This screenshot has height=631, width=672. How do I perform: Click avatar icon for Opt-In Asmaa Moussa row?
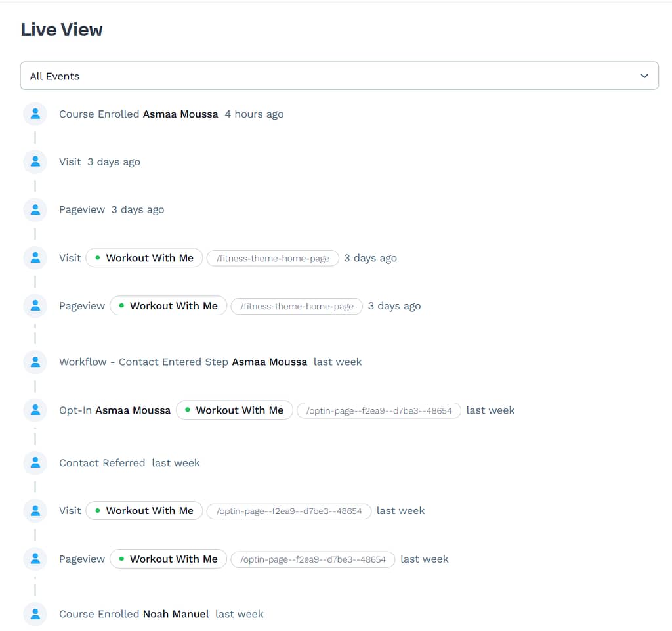click(x=35, y=410)
